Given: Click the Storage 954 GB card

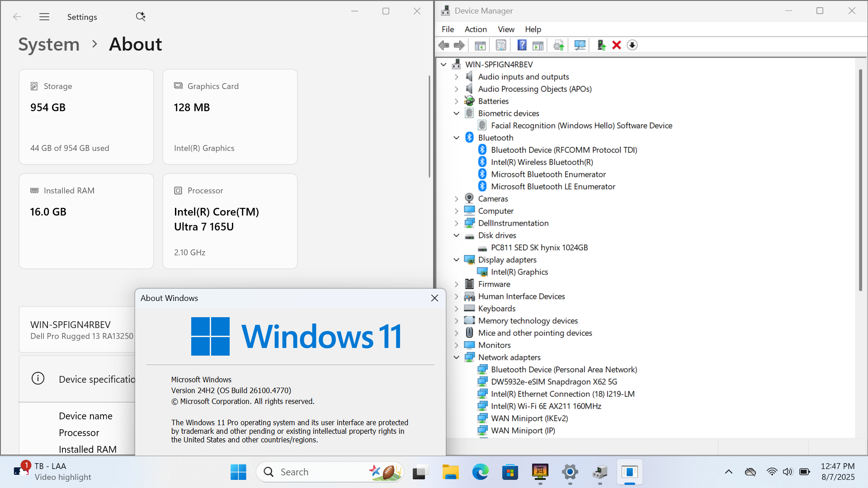Looking at the screenshot, I should click(x=86, y=117).
